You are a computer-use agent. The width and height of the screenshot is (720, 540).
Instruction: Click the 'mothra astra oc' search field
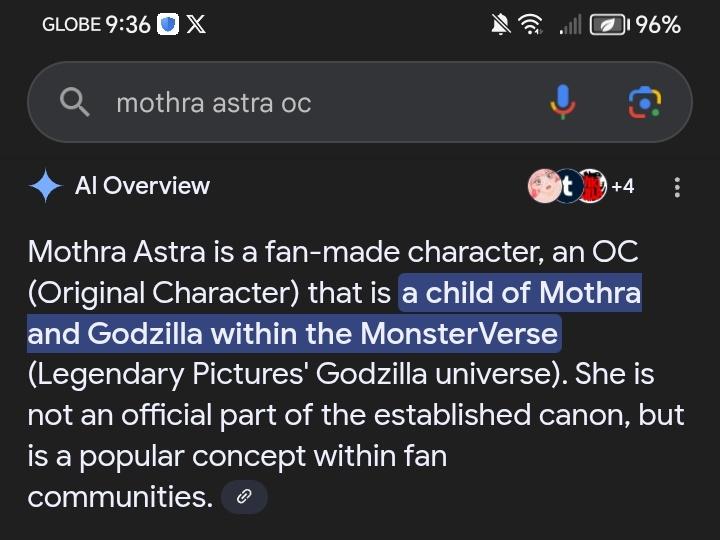coord(300,102)
